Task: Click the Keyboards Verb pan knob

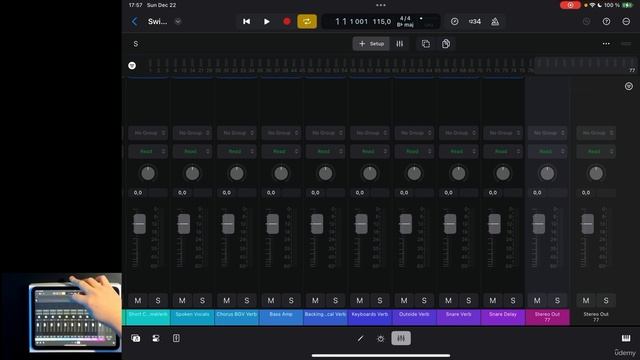Action: point(370,173)
